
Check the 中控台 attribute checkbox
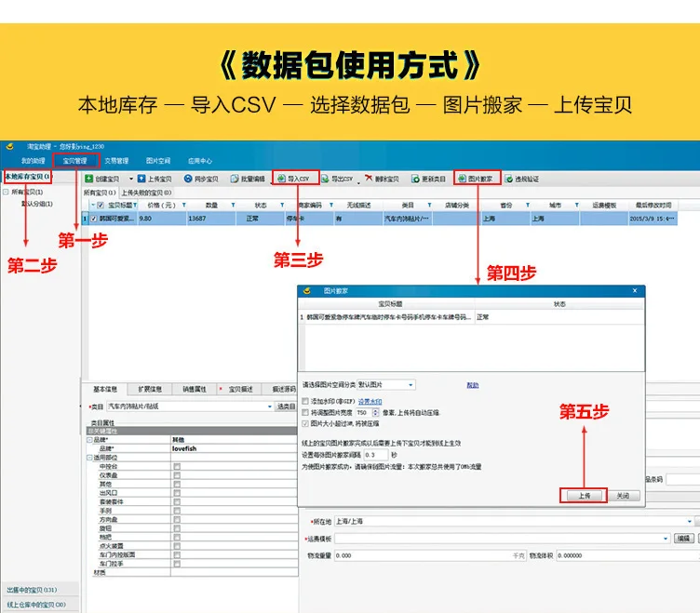[177, 466]
